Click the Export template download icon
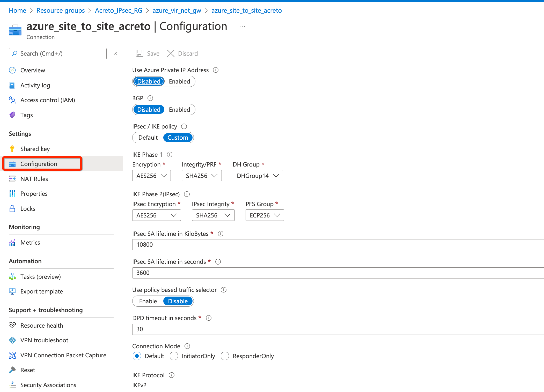The width and height of the screenshot is (544, 392). click(x=12, y=291)
